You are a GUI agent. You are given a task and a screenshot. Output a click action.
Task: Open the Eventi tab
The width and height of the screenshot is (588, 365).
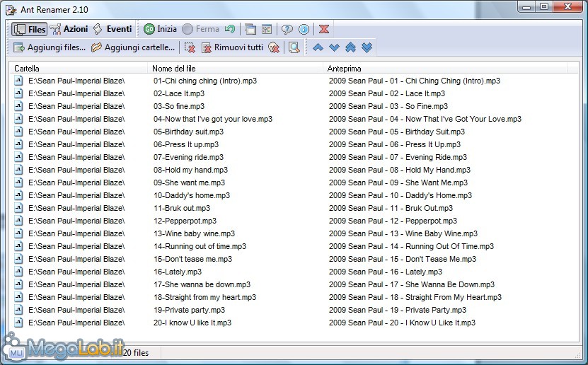click(113, 29)
